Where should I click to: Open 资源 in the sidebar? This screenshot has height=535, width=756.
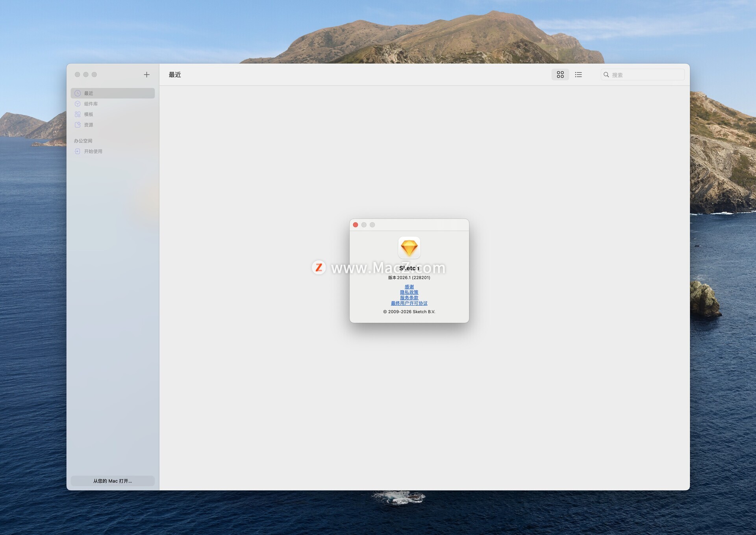pos(89,125)
